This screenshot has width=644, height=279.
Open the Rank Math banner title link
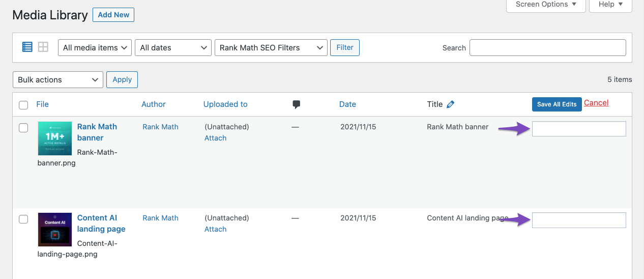tap(97, 132)
